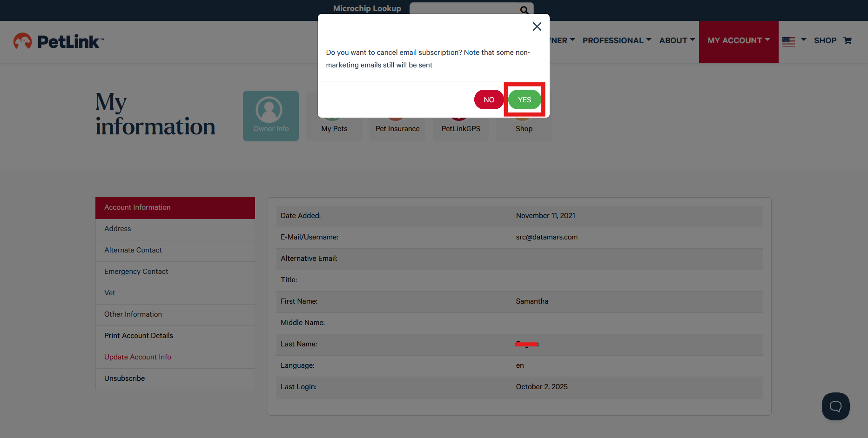Click the Date Added value November 11, 2021
868x438 pixels.
point(545,216)
